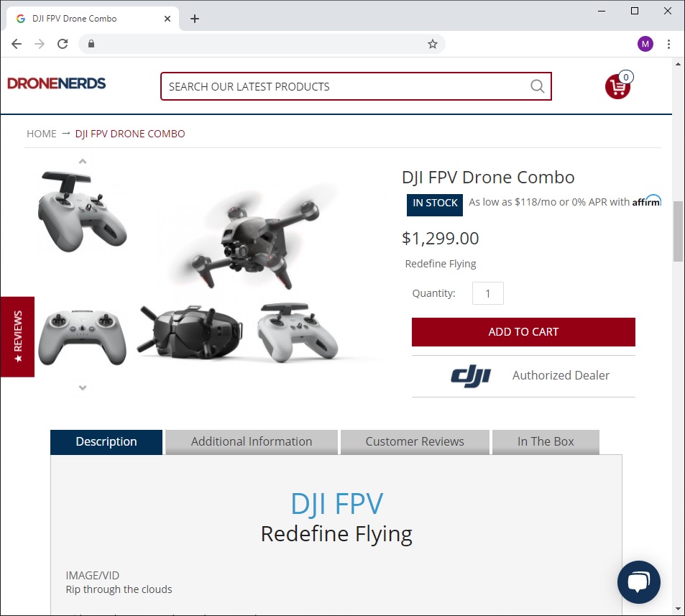Click the page vertical scrollbar thumb

[x=678, y=231]
